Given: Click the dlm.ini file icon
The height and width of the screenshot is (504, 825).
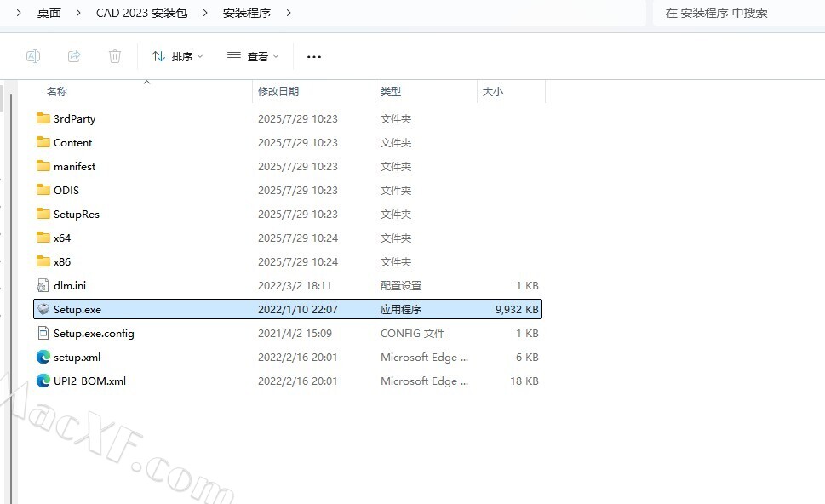Looking at the screenshot, I should (x=43, y=286).
